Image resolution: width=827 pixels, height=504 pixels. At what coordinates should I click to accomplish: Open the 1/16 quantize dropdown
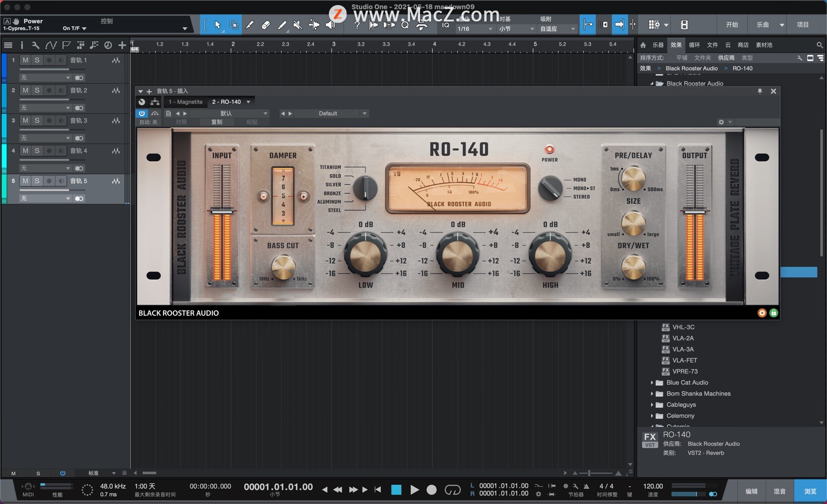474,29
